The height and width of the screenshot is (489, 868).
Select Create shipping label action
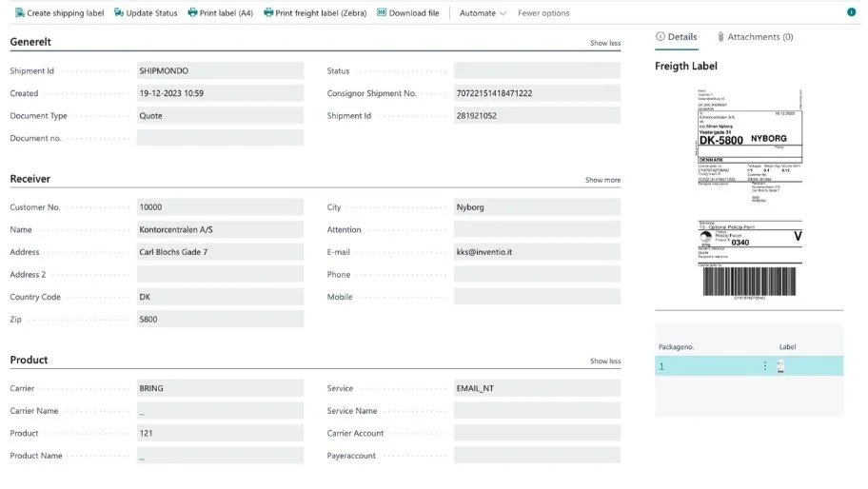point(59,13)
